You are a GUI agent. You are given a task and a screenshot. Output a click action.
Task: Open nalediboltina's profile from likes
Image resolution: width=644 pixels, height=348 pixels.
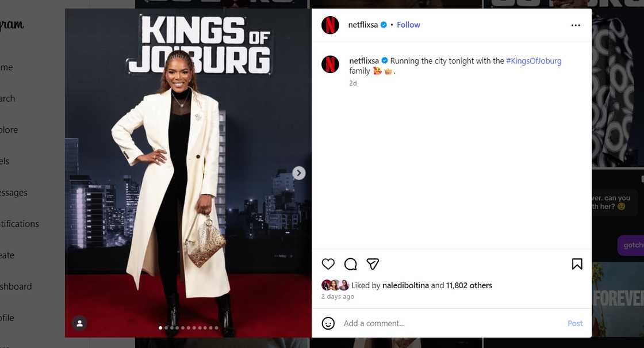(405, 285)
